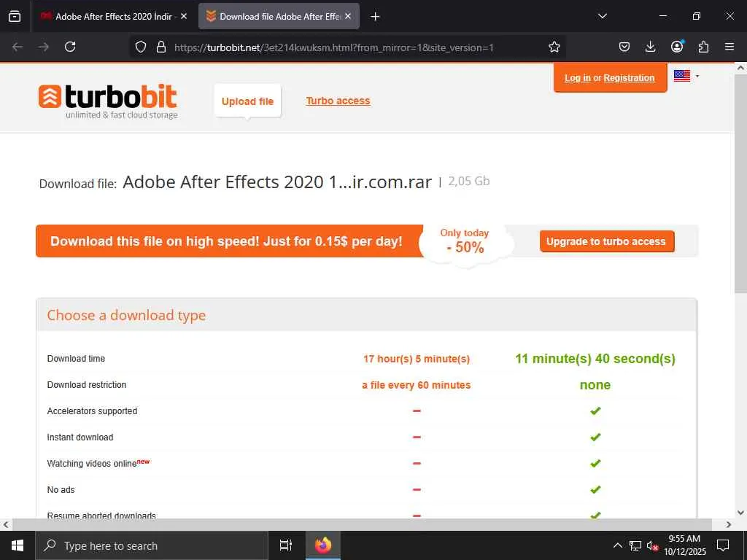Screen dimensions: 747x560
Task: Reload the current page
Action: tap(70, 47)
